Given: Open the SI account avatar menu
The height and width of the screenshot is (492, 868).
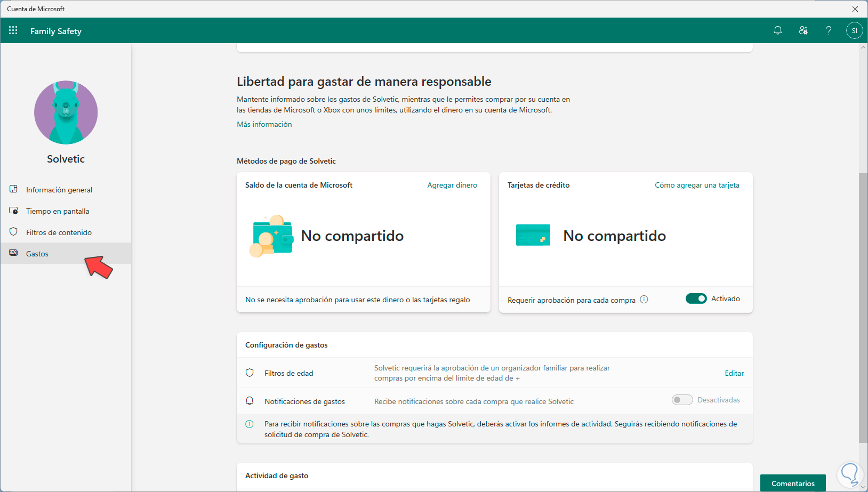Looking at the screenshot, I should [x=854, y=30].
